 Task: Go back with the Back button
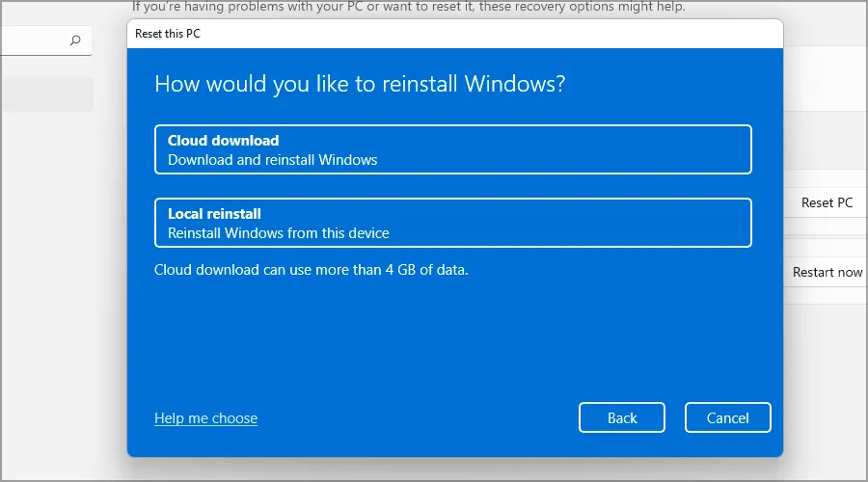click(622, 417)
